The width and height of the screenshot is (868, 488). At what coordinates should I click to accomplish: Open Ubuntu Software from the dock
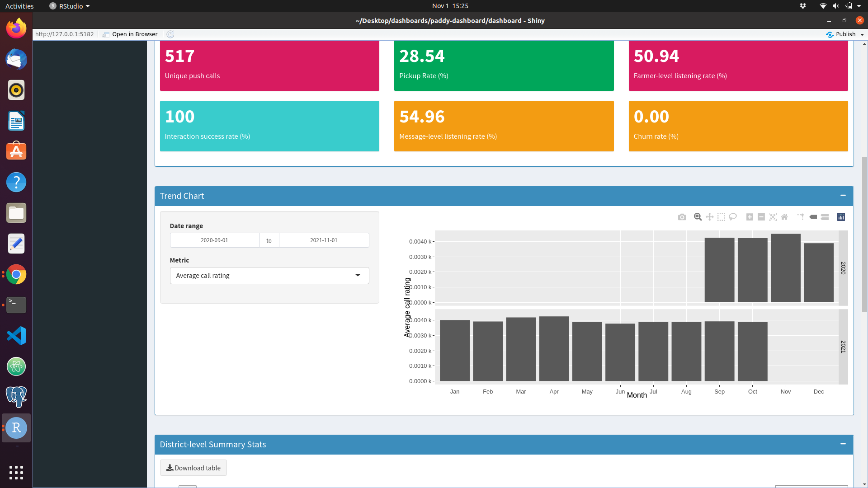pos(16,151)
